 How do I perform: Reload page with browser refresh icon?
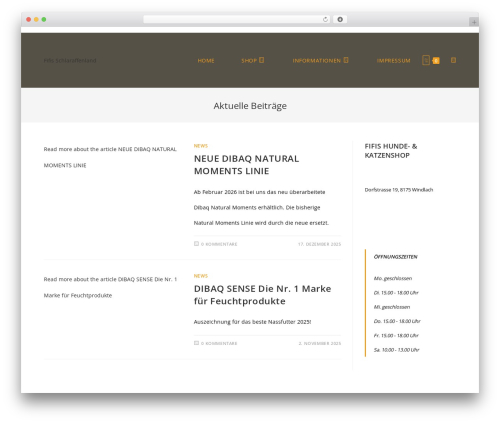[x=325, y=20]
